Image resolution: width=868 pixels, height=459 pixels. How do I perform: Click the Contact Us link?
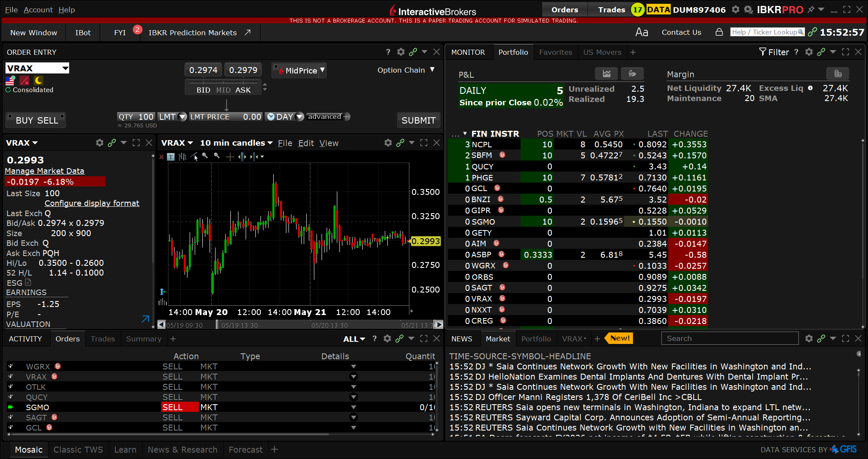pos(681,32)
